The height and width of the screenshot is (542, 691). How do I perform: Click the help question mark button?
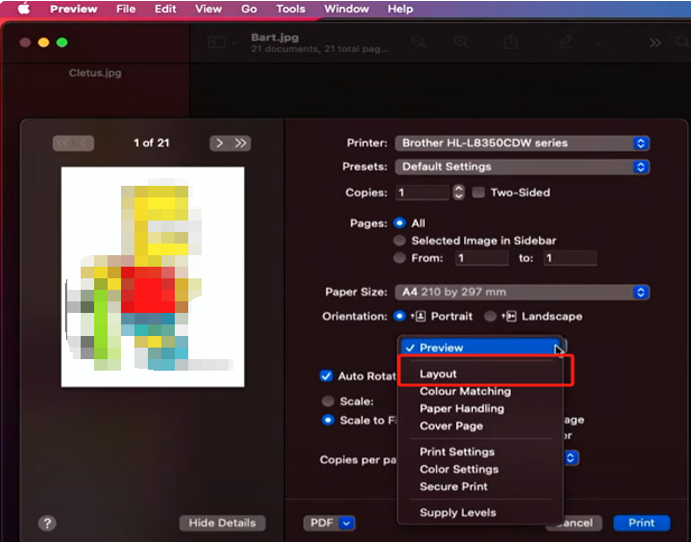point(47,523)
